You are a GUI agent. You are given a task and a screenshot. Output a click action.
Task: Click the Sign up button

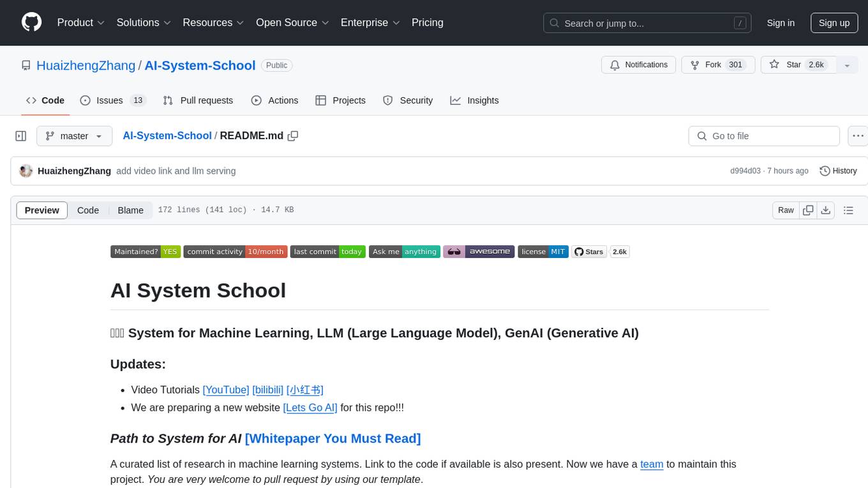(834, 23)
